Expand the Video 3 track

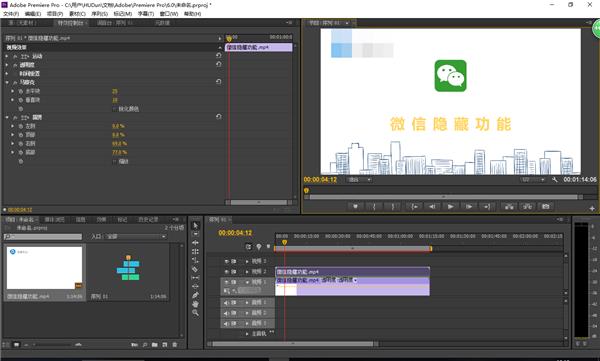coord(247,261)
